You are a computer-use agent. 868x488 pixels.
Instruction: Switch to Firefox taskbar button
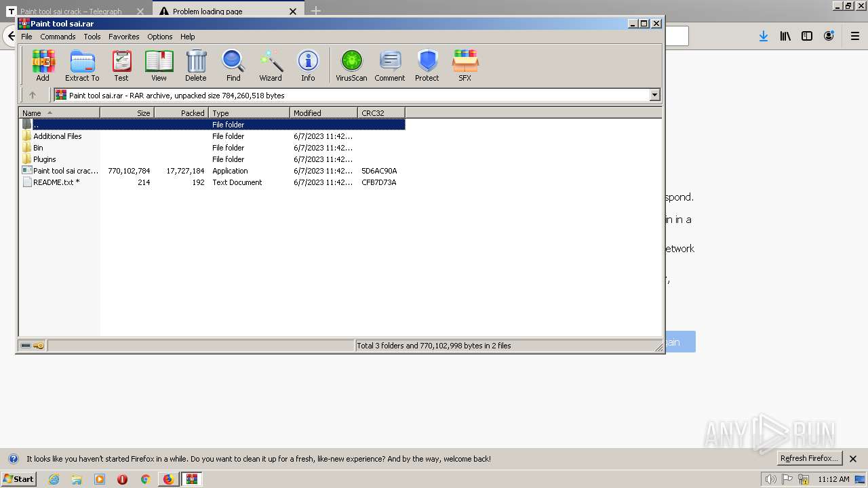click(168, 479)
